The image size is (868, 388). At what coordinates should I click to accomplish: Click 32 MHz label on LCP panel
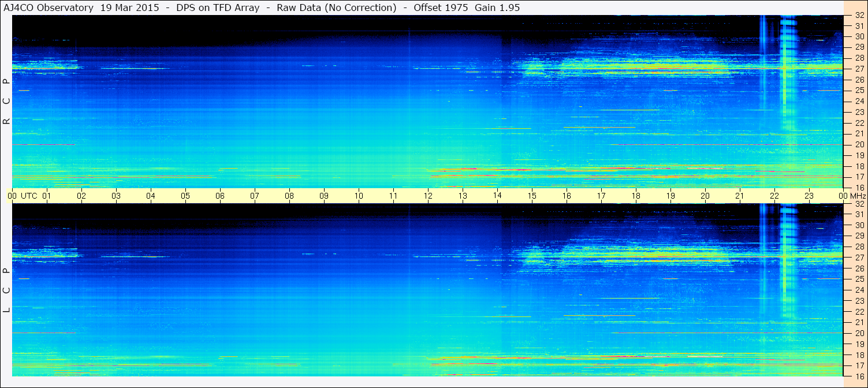(859, 204)
